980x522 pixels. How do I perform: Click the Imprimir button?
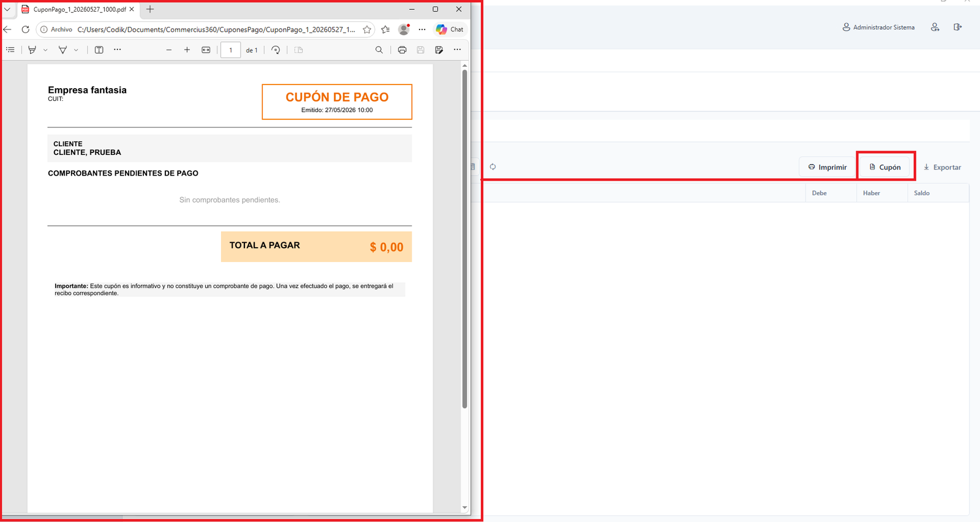(827, 167)
